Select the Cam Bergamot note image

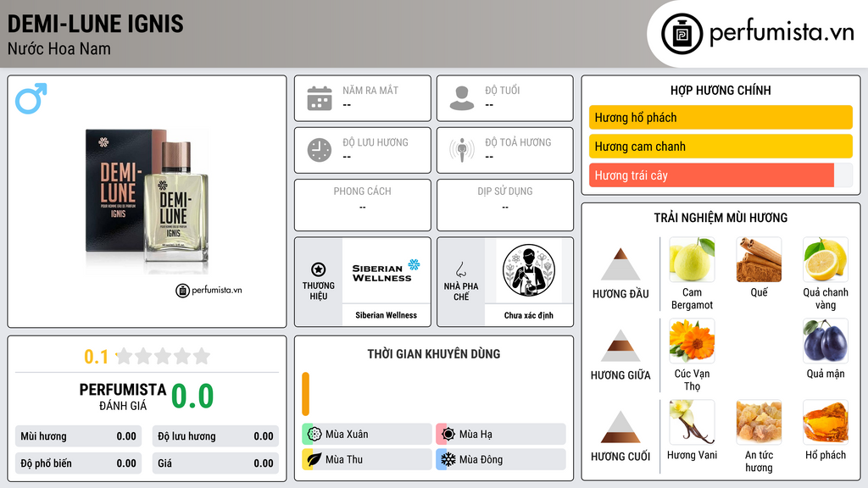click(x=692, y=259)
